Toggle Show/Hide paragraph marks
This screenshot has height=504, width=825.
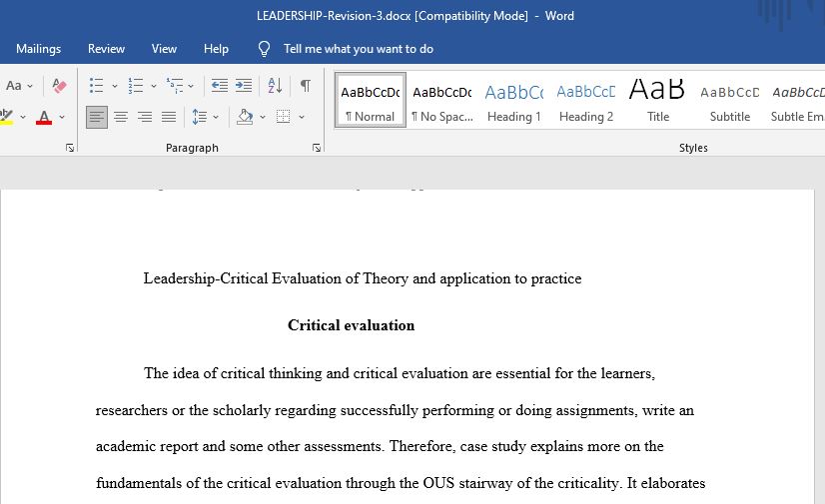tap(306, 85)
